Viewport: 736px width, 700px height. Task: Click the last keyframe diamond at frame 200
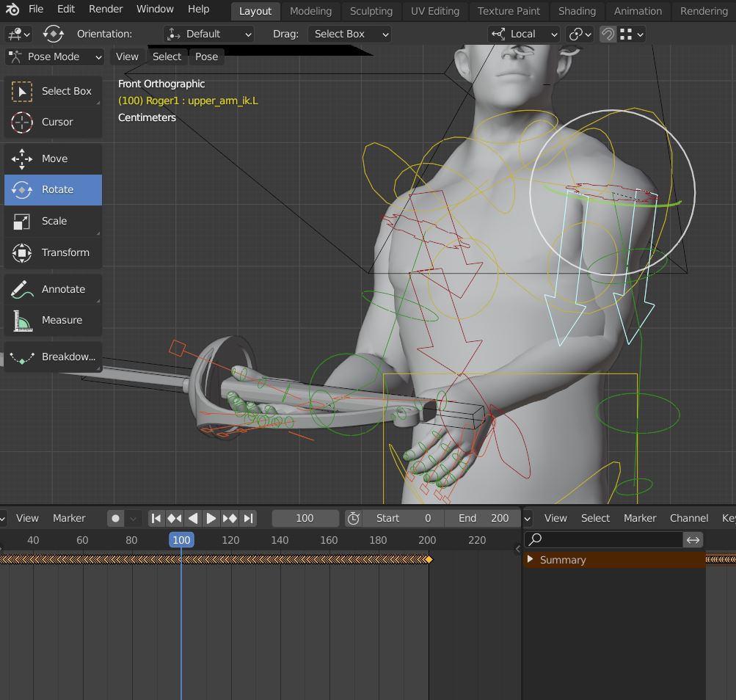[x=429, y=559]
